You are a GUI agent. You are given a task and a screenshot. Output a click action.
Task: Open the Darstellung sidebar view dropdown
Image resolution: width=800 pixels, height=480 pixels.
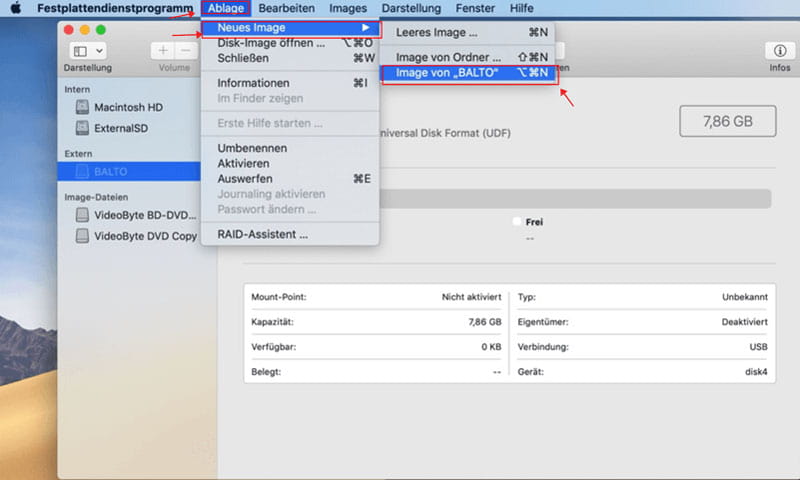point(88,50)
